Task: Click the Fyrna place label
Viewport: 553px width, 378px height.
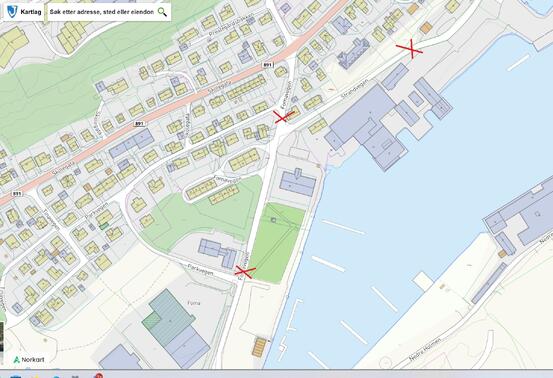Action: (x=194, y=303)
